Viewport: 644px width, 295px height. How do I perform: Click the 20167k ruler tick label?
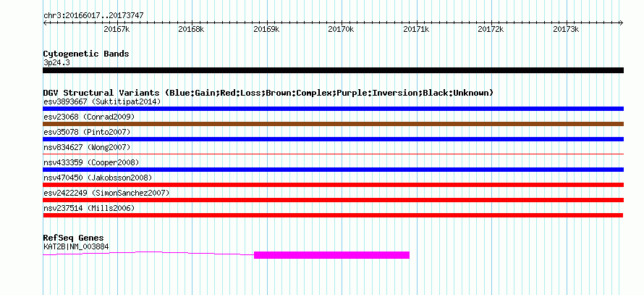(x=117, y=29)
